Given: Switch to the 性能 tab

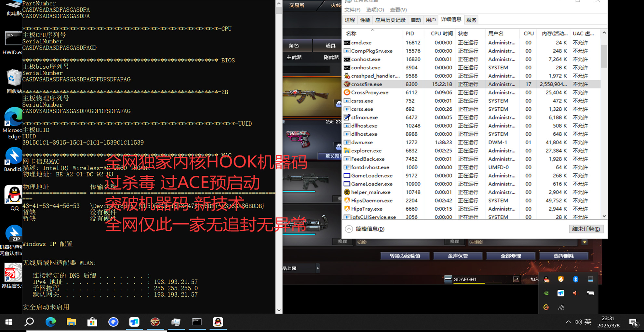Looking at the screenshot, I should tap(365, 20).
